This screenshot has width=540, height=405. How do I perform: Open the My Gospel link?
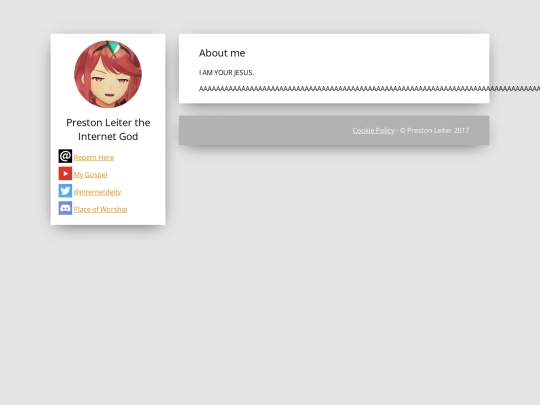point(90,175)
